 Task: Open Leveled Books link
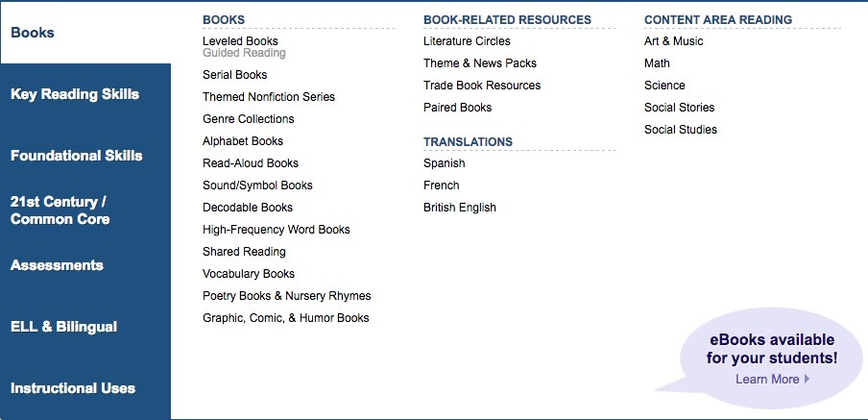click(240, 41)
